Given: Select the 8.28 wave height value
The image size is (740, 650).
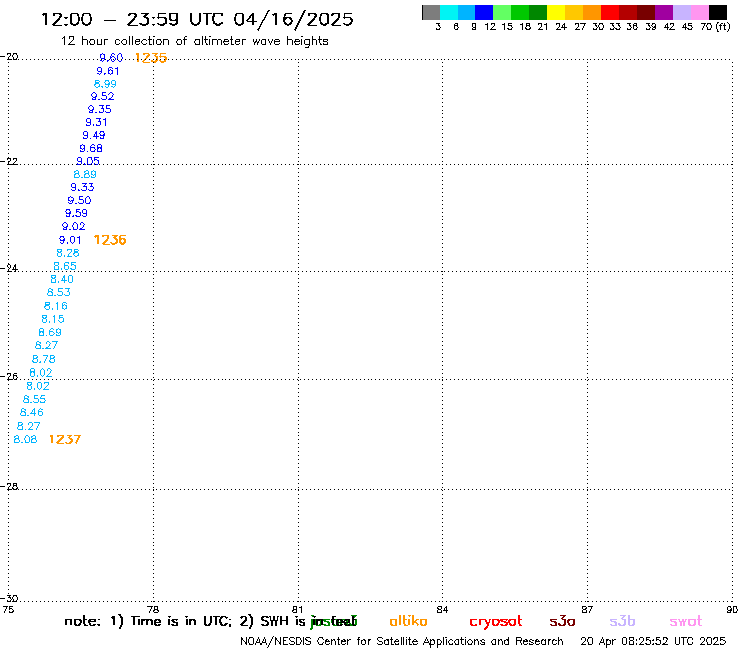Looking at the screenshot, I should tap(68, 253).
